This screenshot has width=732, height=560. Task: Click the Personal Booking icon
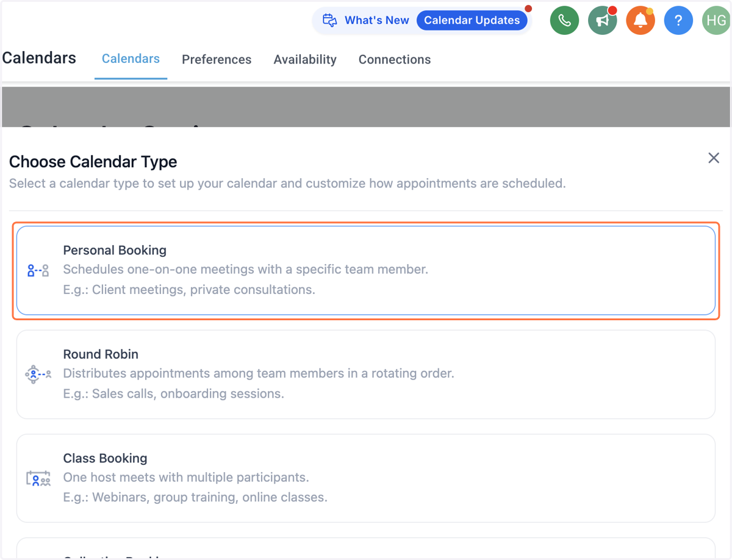pyautogui.click(x=38, y=270)
